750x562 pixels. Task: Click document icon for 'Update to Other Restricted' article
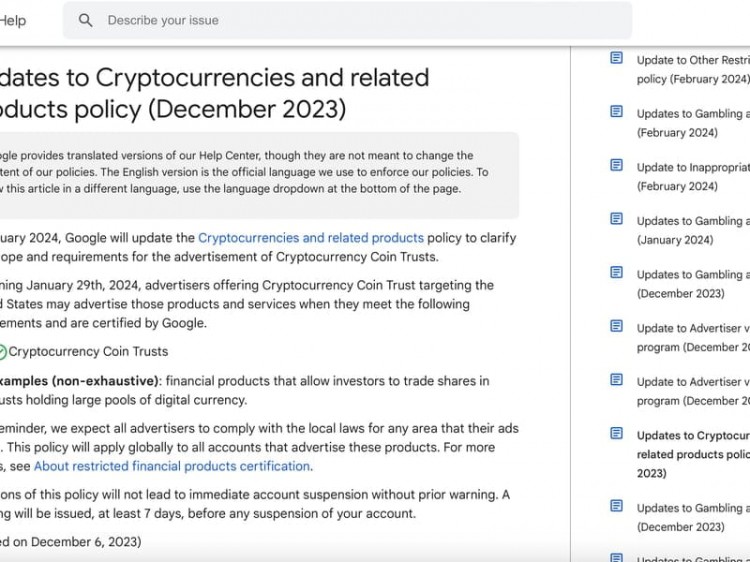click(617, 58)
